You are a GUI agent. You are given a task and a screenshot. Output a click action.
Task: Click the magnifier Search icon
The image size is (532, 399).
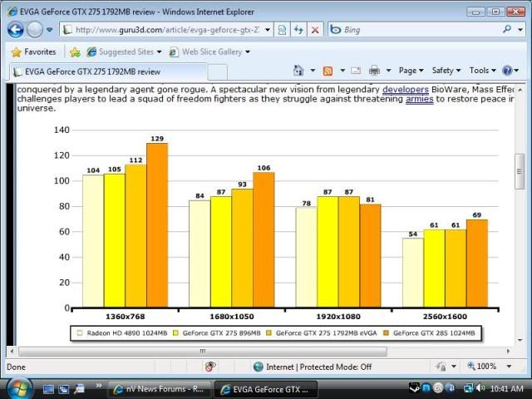(507, 29)
